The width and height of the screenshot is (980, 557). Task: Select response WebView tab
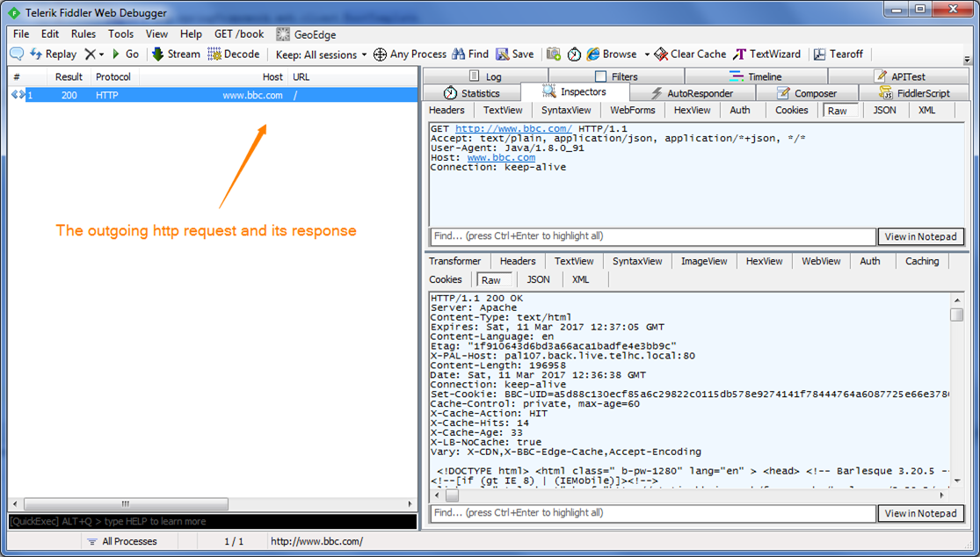click(821, 261)
